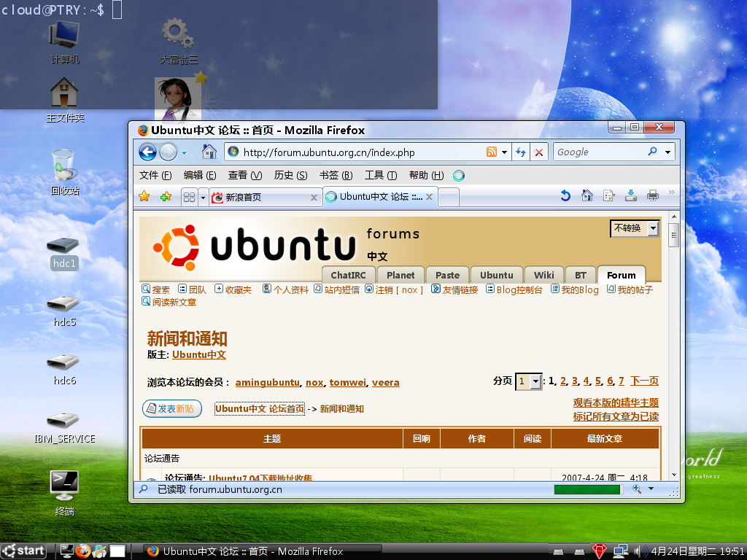
Task: Open the Firefox home page icon beside the address bar
Action: click(209, 152)
